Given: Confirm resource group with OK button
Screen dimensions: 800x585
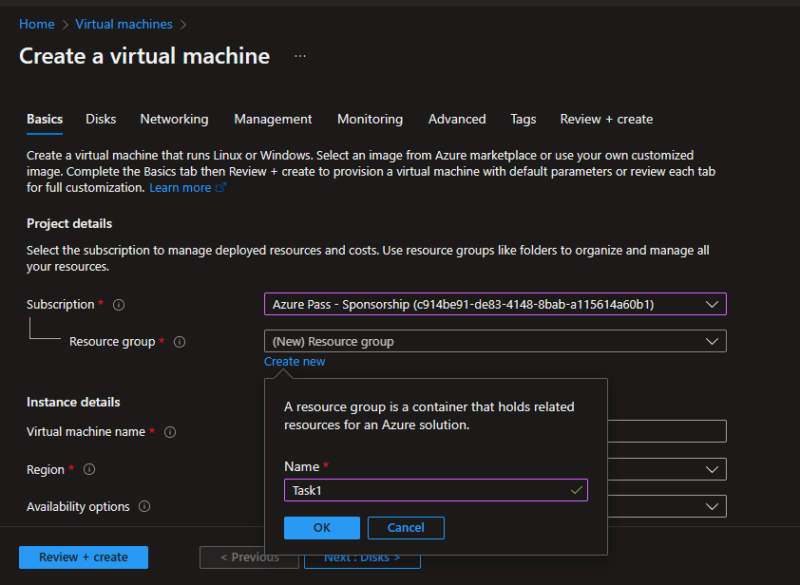Looking at the screenshot, I should (321, 527).
